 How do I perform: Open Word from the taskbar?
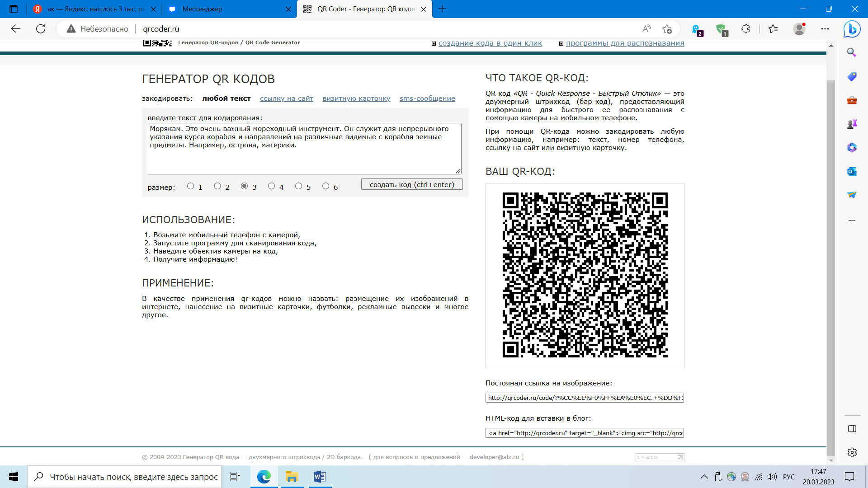(x=320, y=477)
